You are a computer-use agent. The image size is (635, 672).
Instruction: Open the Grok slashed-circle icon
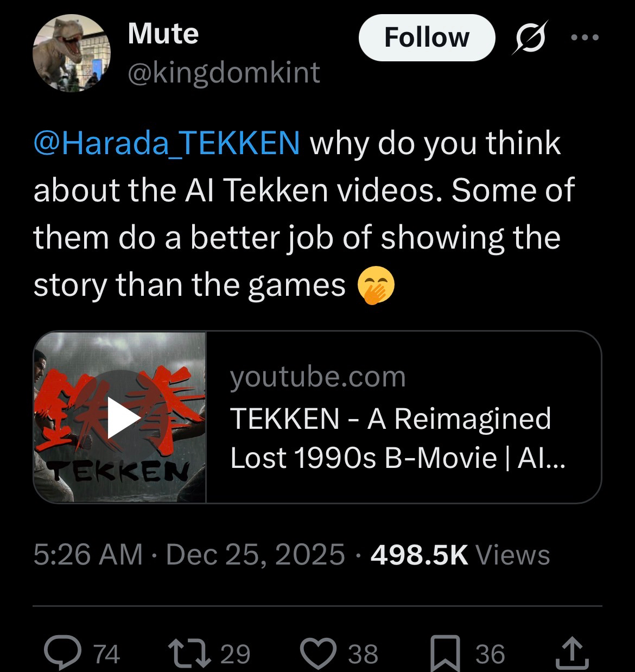point(530,38)
